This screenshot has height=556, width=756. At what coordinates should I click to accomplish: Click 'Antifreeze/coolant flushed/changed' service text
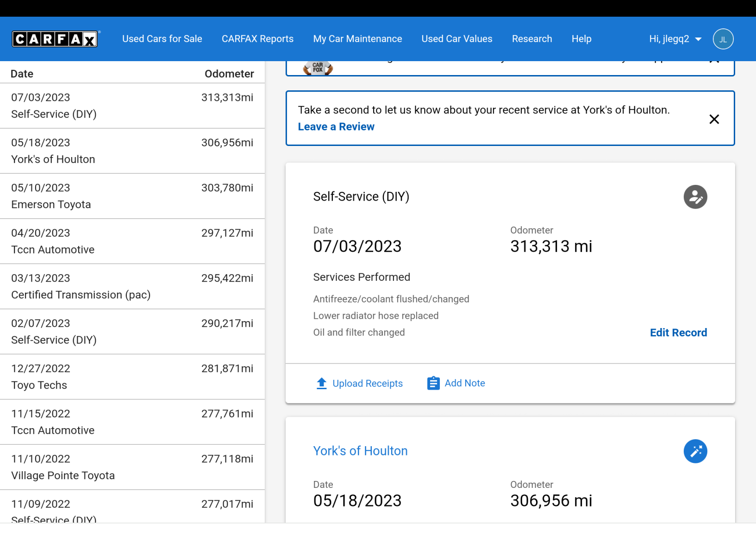391,299
